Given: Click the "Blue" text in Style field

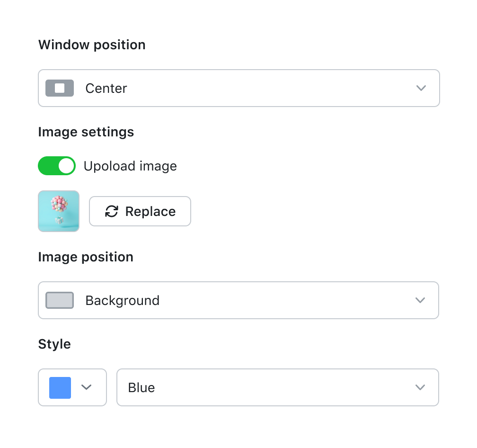Looking at the screenshot, I should [x=141, y=388].
